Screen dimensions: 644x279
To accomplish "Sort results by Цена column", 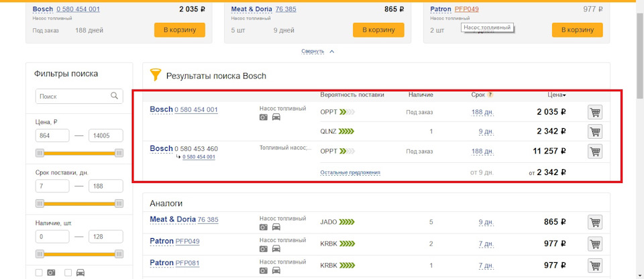I will point(557,95).
